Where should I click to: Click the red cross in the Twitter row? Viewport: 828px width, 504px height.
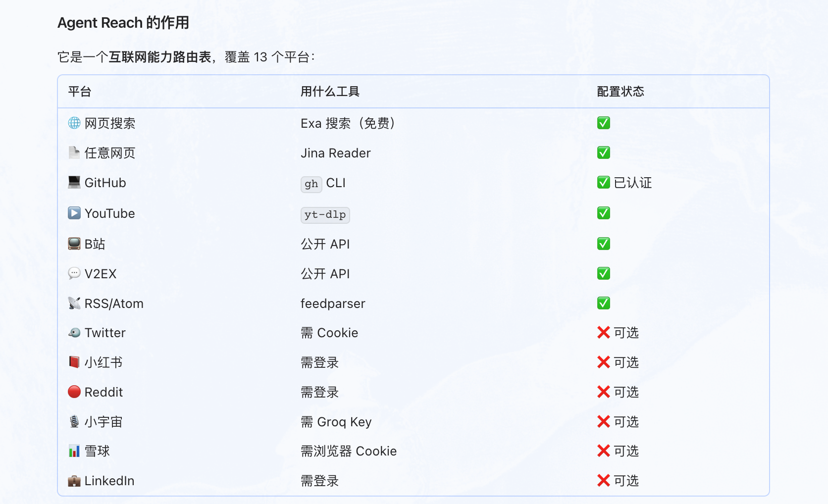604,333
